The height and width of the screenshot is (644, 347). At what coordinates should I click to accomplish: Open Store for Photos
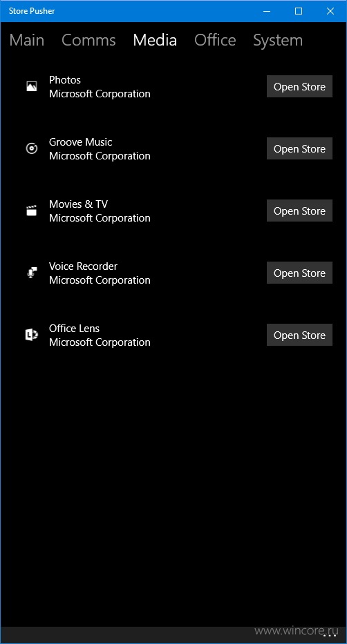tap(299, 86)
